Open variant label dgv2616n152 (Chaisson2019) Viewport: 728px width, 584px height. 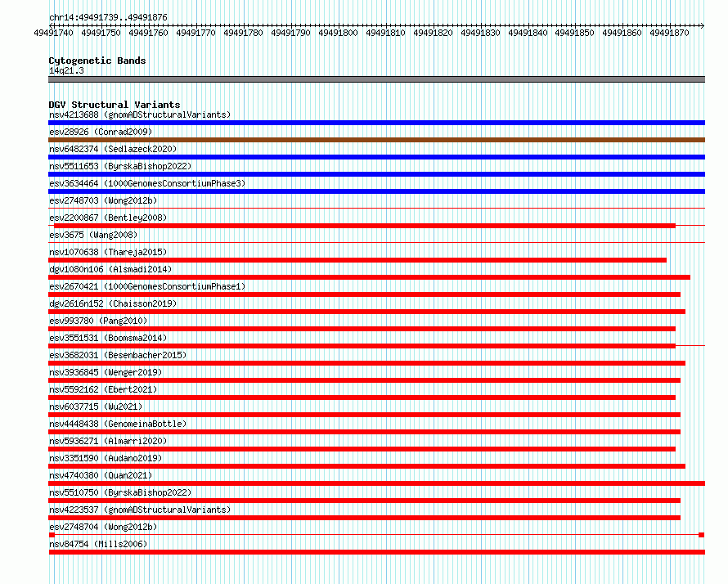pyautogui.click(x=113, y=303)
